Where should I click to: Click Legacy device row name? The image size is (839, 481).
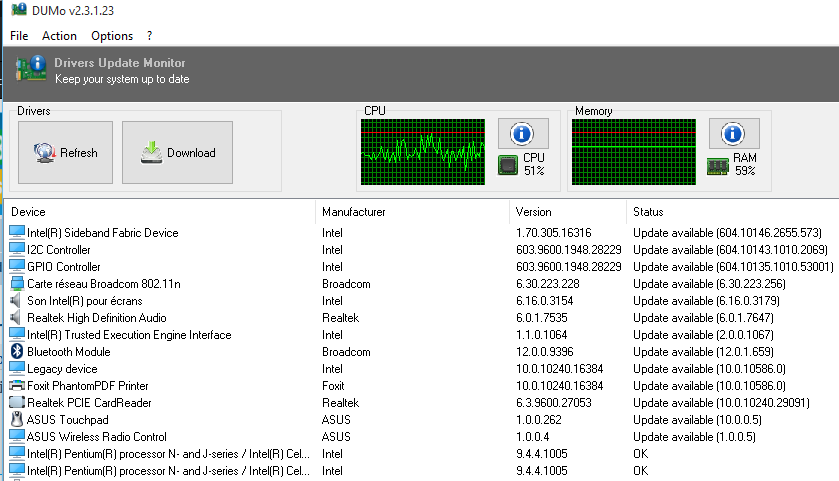(62, 369)
